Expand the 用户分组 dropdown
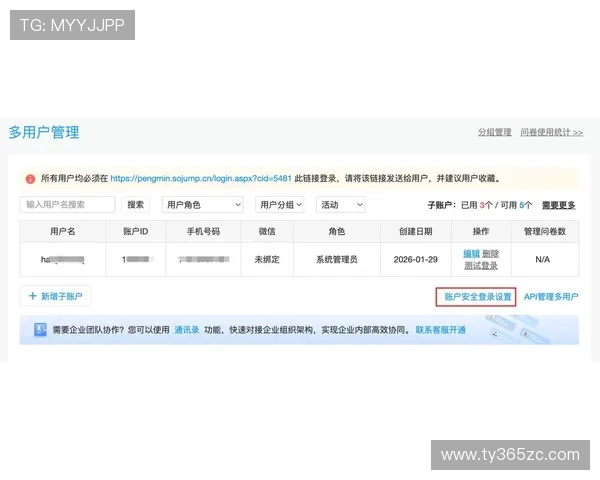 tap(280, 205)
